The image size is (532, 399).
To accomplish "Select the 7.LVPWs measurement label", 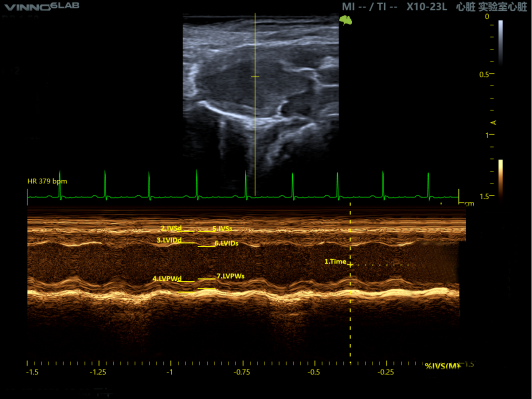I will (x=230, y=276).
